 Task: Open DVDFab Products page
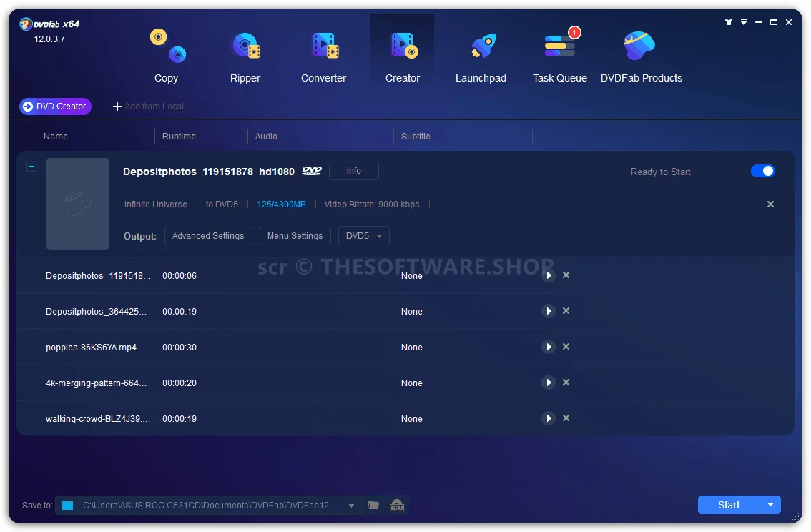click(642, 55)
